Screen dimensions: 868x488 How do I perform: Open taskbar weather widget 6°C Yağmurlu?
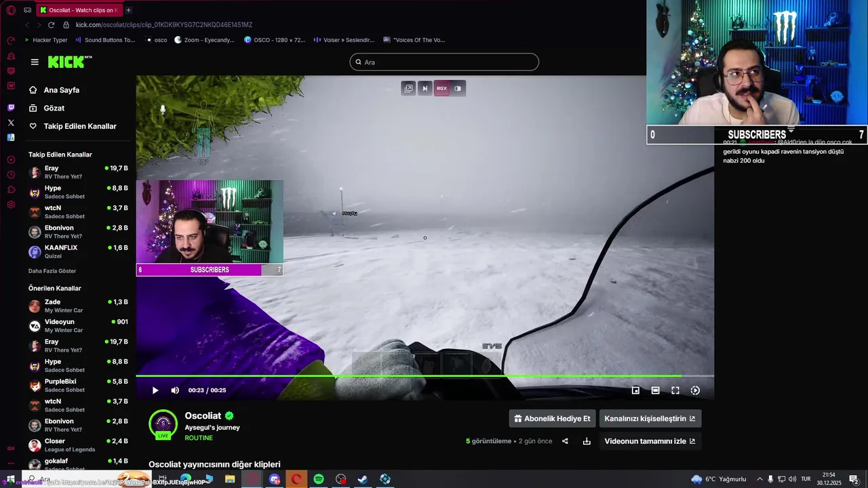coord(719,479)
